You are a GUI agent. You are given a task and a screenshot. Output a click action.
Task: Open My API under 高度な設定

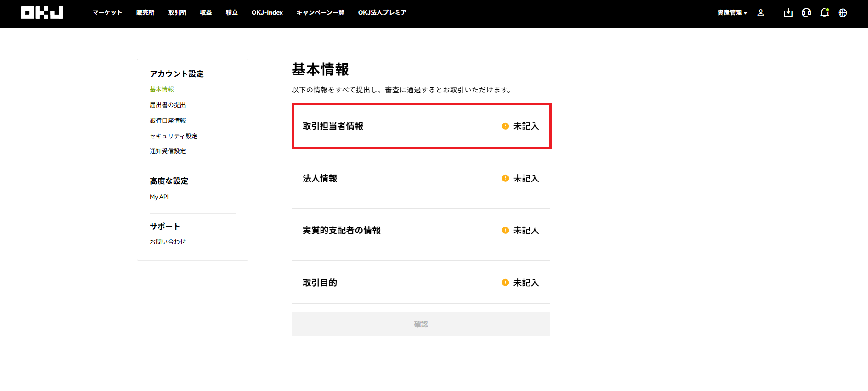point(159,197)
